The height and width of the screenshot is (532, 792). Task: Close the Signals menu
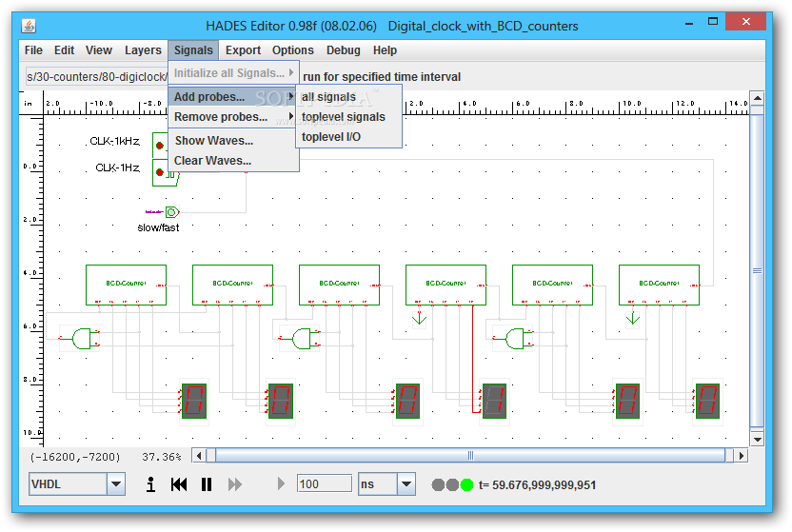193,50
